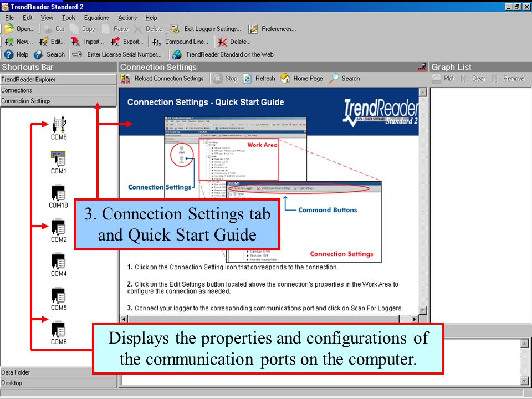Click Search in Connection Settings toolbar
532x399 pixels.
(x=344, y=78)
